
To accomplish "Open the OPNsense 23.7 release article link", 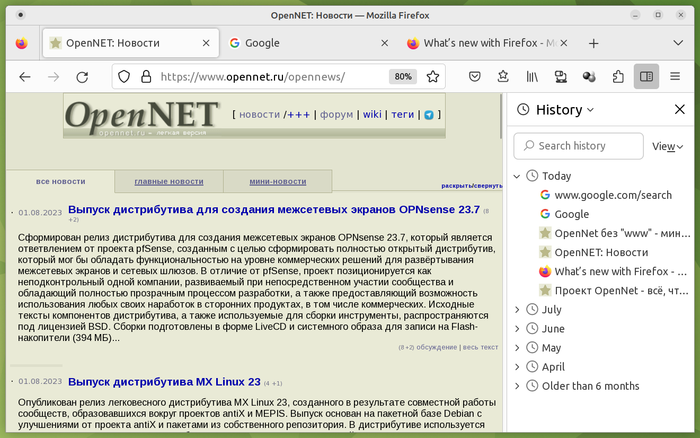I will tap(274, 210).
